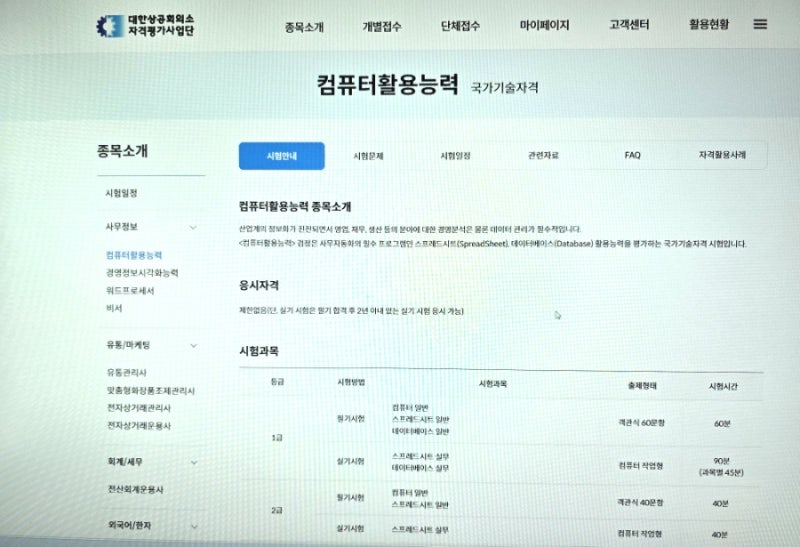Open the 종목소개 top menu
Viewport: 800px width, 547px height.
[x=304, y=27]
